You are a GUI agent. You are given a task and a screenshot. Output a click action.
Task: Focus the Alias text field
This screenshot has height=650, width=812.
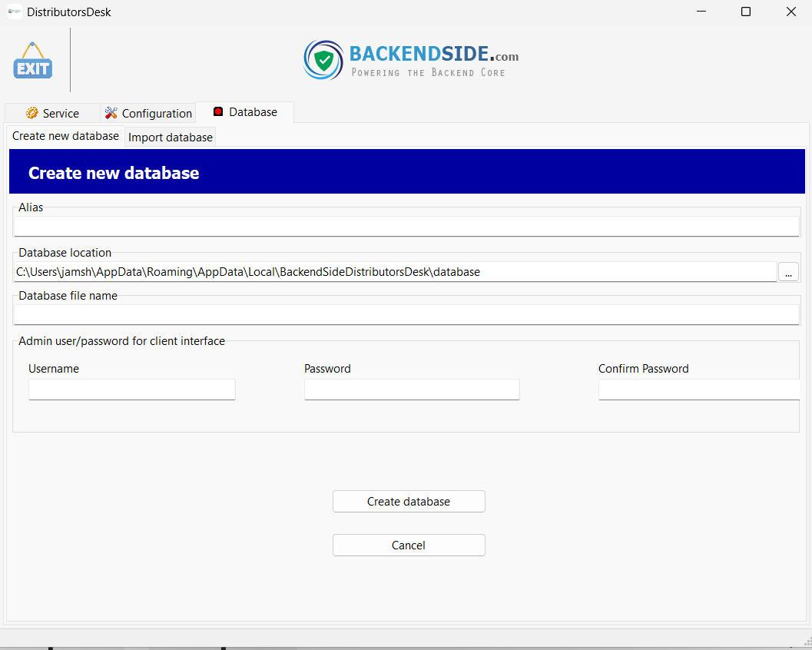pos(406,226)
